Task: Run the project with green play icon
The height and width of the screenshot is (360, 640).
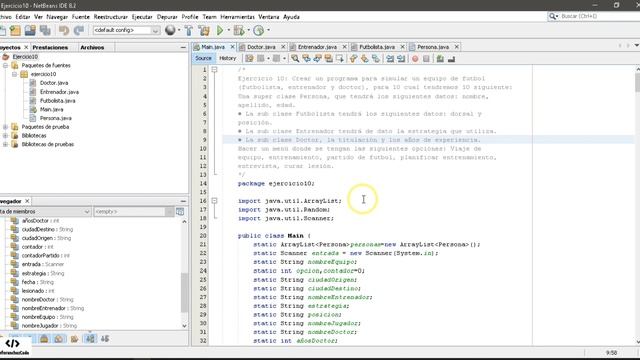Action: tap(220, 30)
